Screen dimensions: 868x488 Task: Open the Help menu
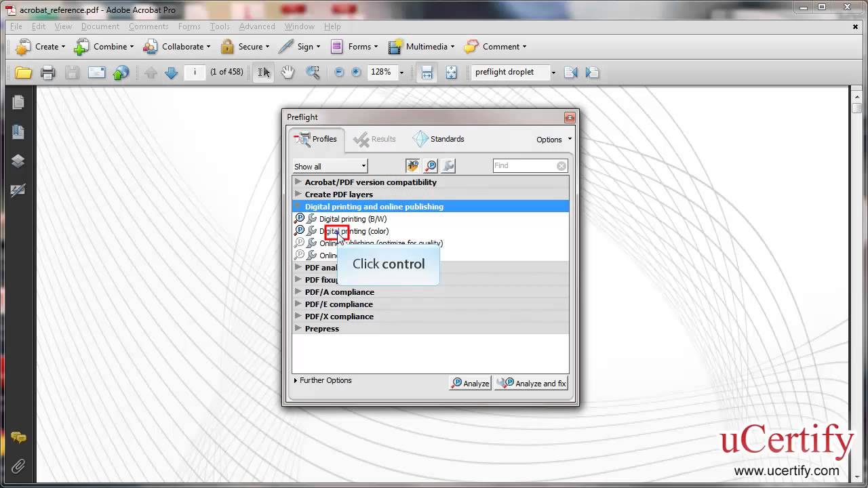tap(332, 26)
